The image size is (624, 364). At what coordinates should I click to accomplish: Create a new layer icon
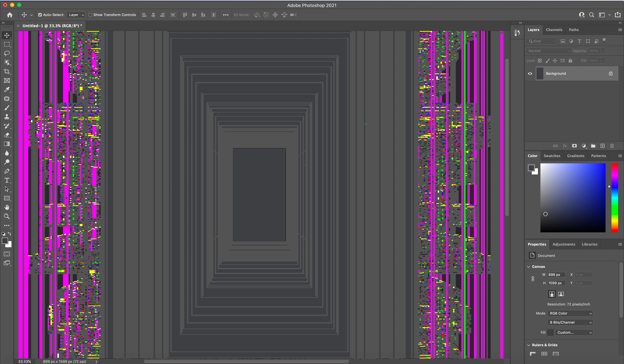(x=602, y=146)
